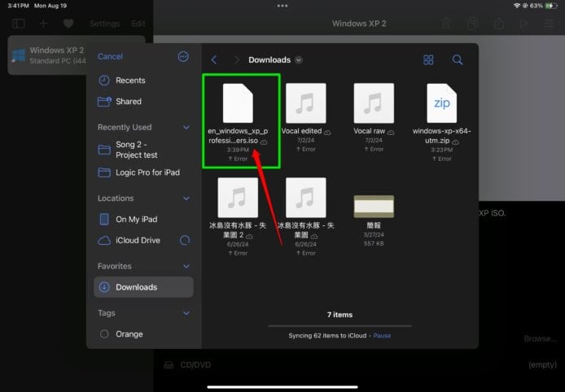Collapse the Favorites section
The image size is (565, 392).
[186, 266]
